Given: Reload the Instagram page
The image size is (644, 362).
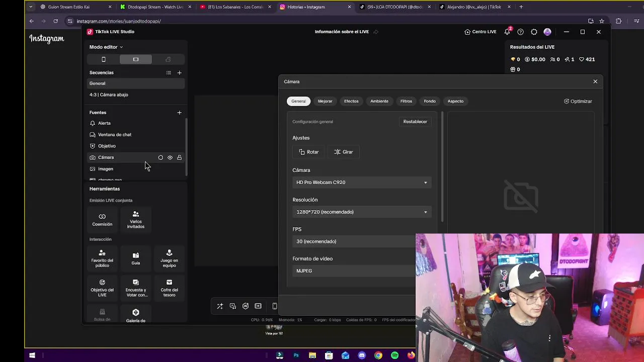Looking at the screenshot, I should click(x=55, y=21).
